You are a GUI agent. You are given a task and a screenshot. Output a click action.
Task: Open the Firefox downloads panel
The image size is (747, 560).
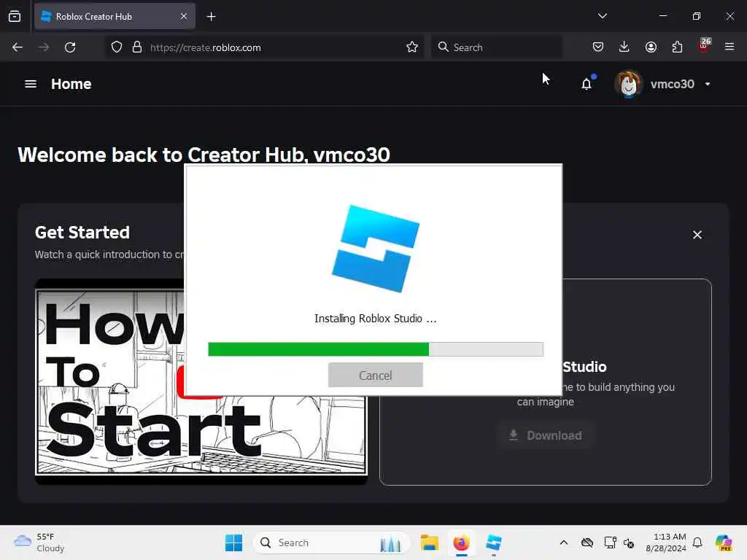coord(624,47)
